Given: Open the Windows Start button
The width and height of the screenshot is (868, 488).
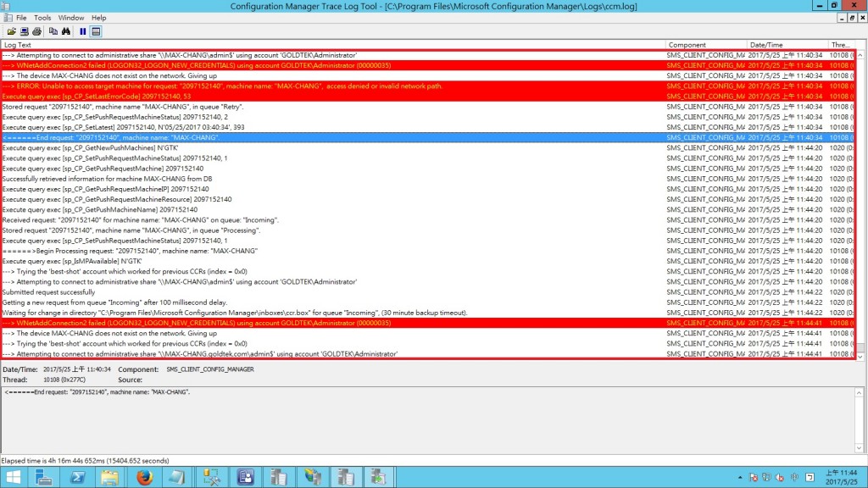Looking at the screenshot, I should (x=13, y=477).
